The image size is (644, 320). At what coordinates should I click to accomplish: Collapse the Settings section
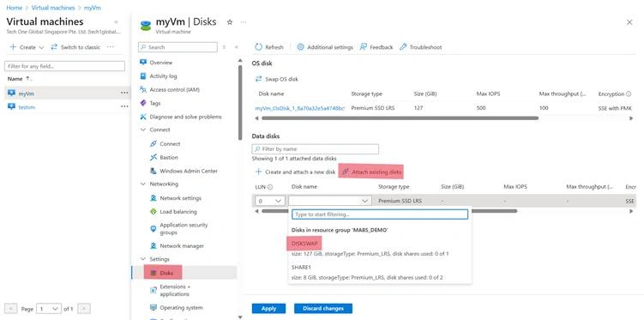coord(143,259)
